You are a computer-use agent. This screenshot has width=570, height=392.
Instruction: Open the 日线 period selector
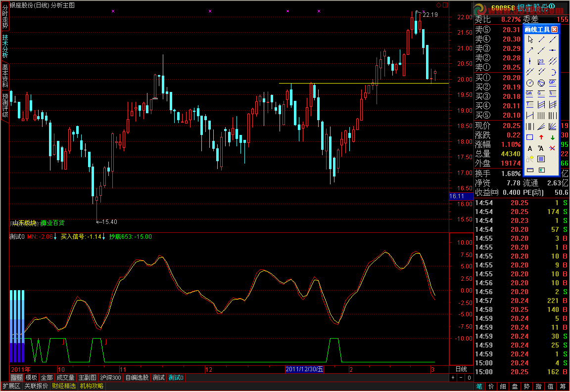460,369
